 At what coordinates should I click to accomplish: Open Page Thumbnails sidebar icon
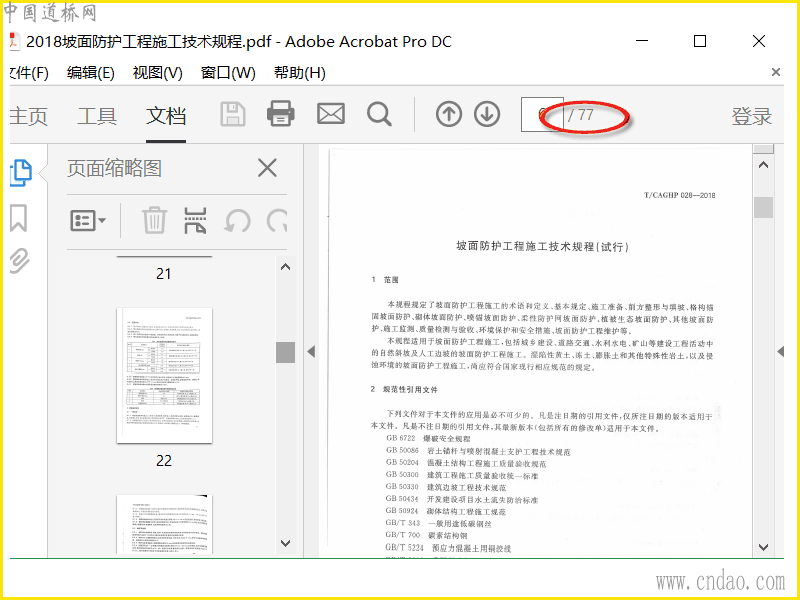pyautogui.click(x=21, y=173)
